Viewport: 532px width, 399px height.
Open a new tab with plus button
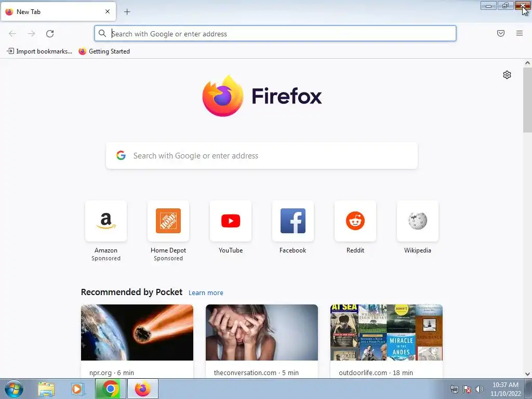127,12
